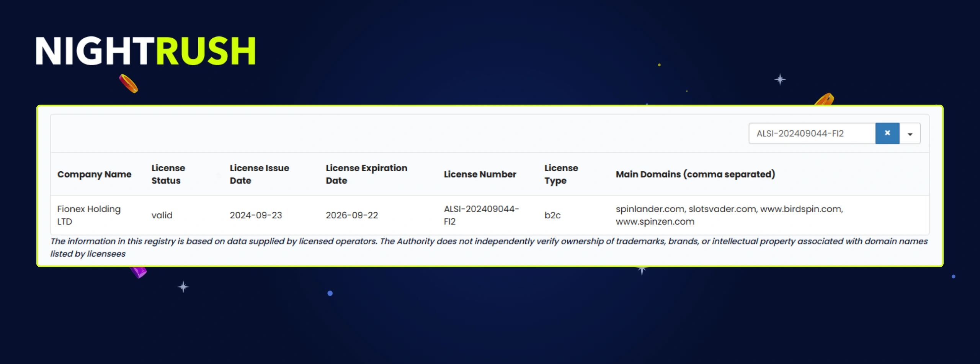980x364 pixels.
Task: Sort by License Status column header
Action: (168, 174)
